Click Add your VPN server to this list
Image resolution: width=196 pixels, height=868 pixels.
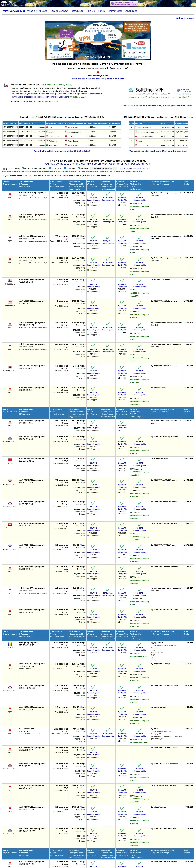tap(134, 169)
